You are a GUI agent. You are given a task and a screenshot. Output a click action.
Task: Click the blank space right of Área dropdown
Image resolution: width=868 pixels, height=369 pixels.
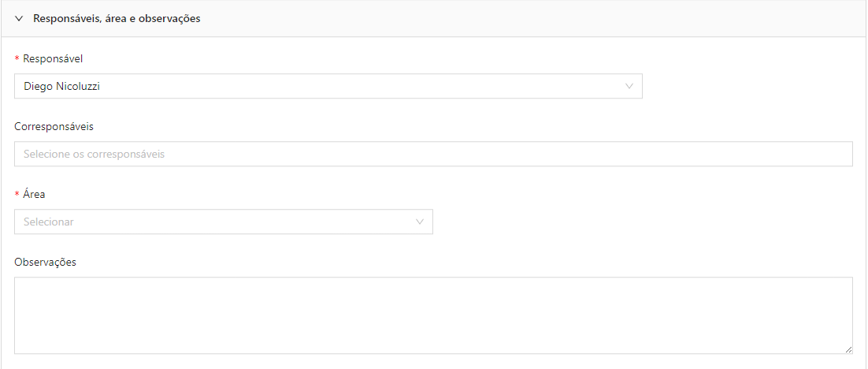point(642,222)
